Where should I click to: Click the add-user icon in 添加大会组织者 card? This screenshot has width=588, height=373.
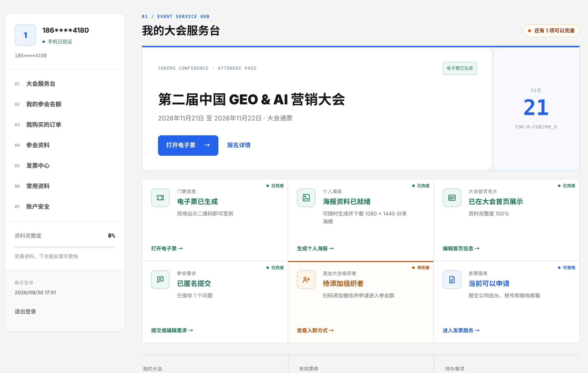(x=306, y=279)
